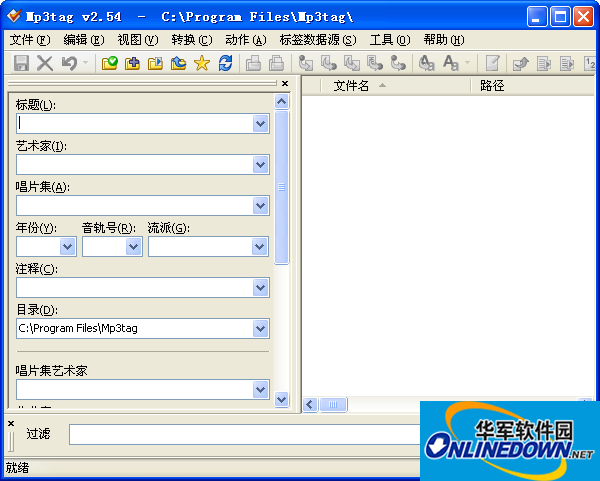Open the dropdown arrow beside the Aa icon
Screen dimensions: 600x481
[x=467, y=62]
